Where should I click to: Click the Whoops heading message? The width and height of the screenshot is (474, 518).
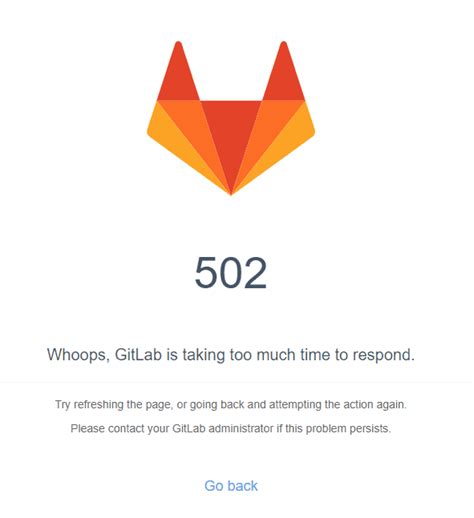(x=231, y=355)
